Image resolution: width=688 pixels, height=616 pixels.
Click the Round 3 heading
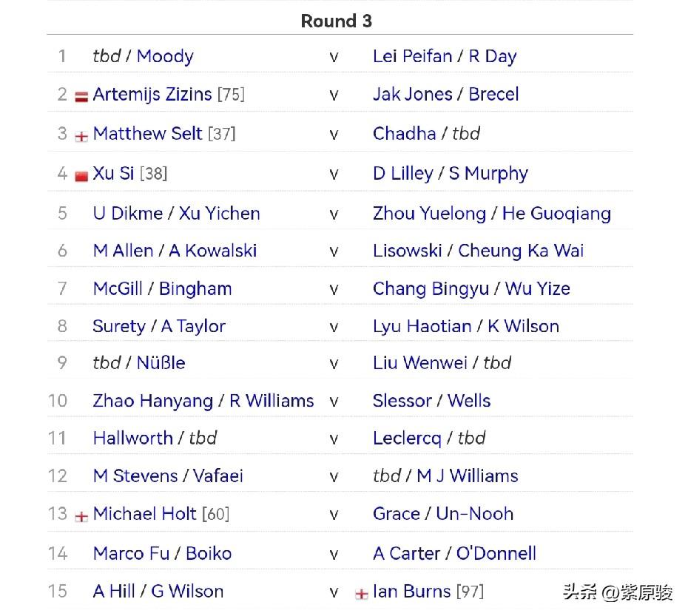337,21
